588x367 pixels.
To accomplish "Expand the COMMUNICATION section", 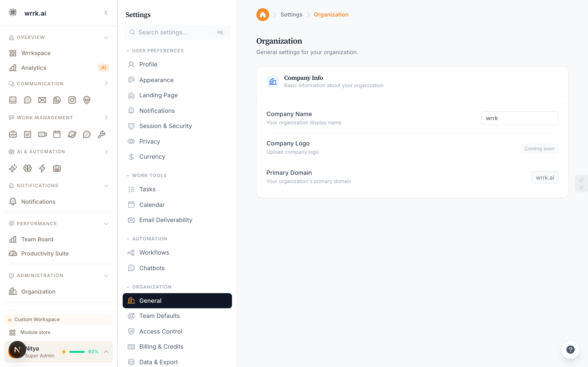I will coord(106,84).
